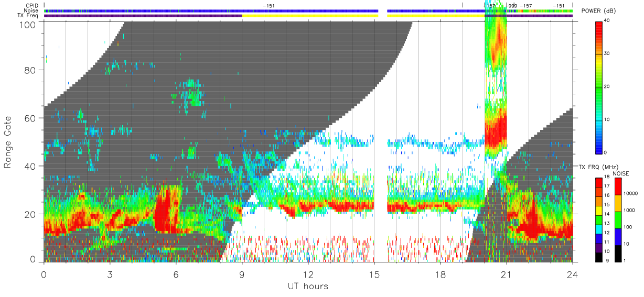Click the '12' tick on UT hours axis
644x297 pixels.
pyautogui.click(x=308, y=274)
